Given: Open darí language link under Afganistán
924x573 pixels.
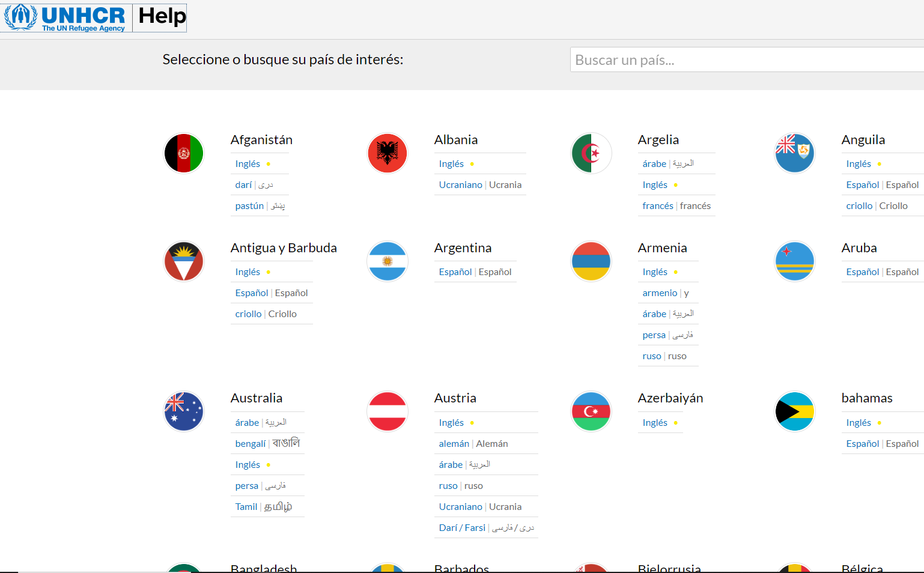Looking at the screenshot, I should click(243, 185).
